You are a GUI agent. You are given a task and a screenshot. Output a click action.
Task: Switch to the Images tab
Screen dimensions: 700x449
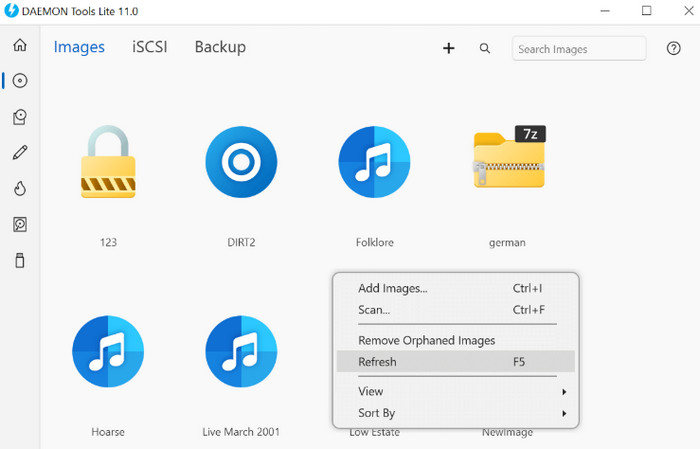pos(79,47)
